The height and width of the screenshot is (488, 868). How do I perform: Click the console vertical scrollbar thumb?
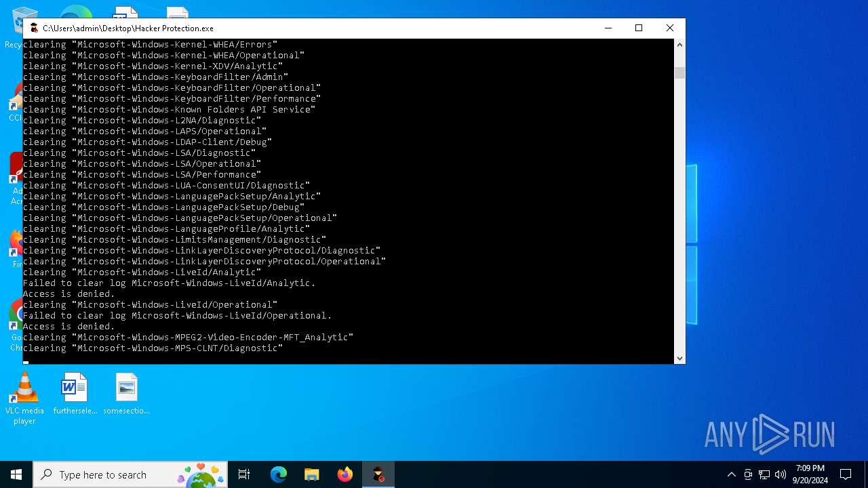pyautogui.click(x=679, y=73)
